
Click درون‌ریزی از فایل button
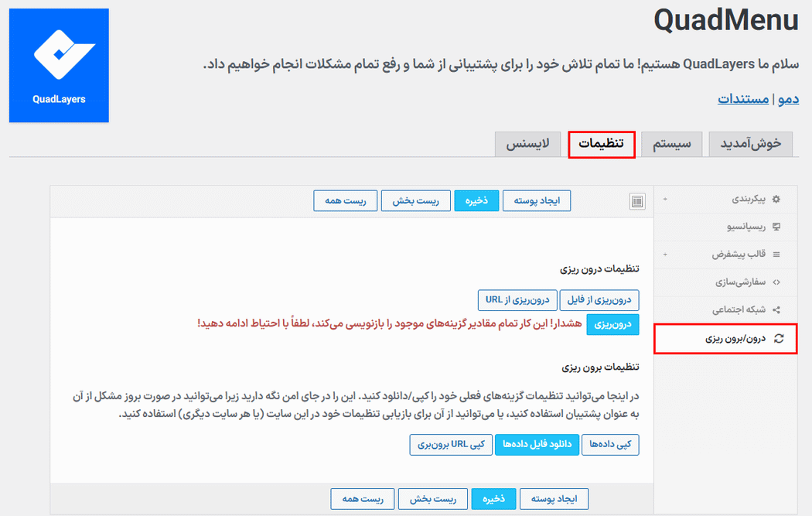tap(599, 300)
